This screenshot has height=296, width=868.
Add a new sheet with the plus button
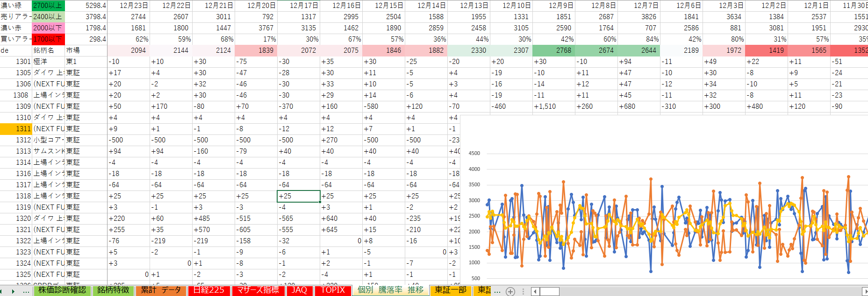point(510,291)
